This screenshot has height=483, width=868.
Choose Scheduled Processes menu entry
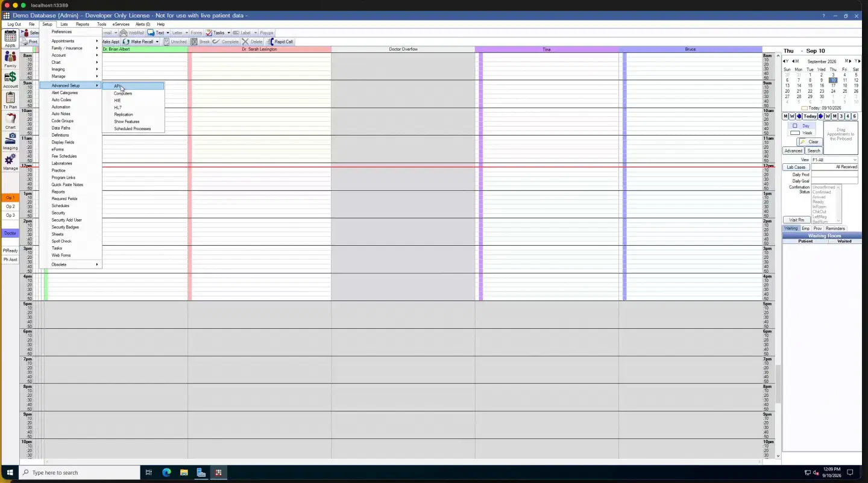coord(133,129)
